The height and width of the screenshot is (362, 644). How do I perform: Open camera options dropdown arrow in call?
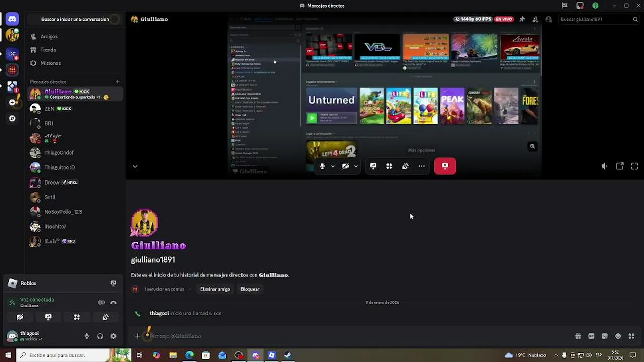356,166
